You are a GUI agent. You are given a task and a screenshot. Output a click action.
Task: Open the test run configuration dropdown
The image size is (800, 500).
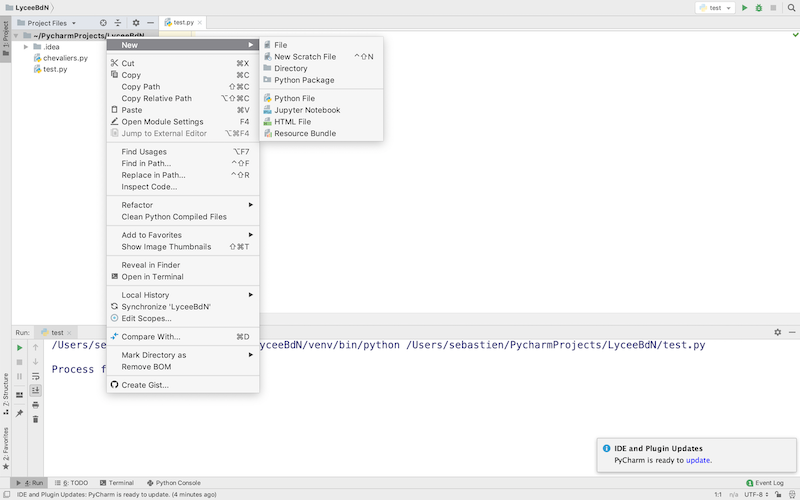tap(715, 8)
